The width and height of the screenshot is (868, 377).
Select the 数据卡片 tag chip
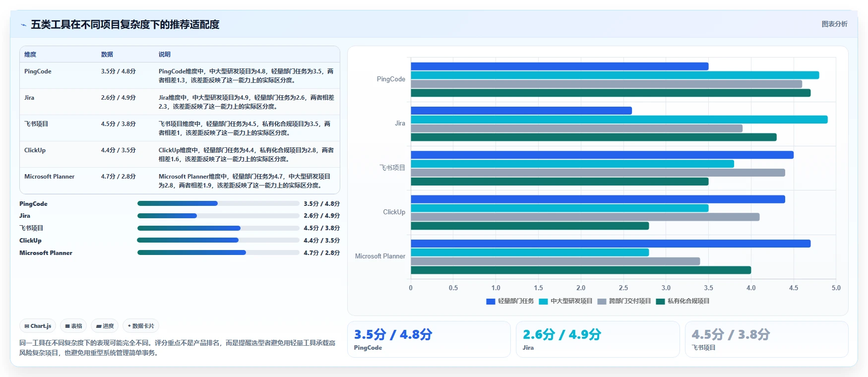(141, 326)
